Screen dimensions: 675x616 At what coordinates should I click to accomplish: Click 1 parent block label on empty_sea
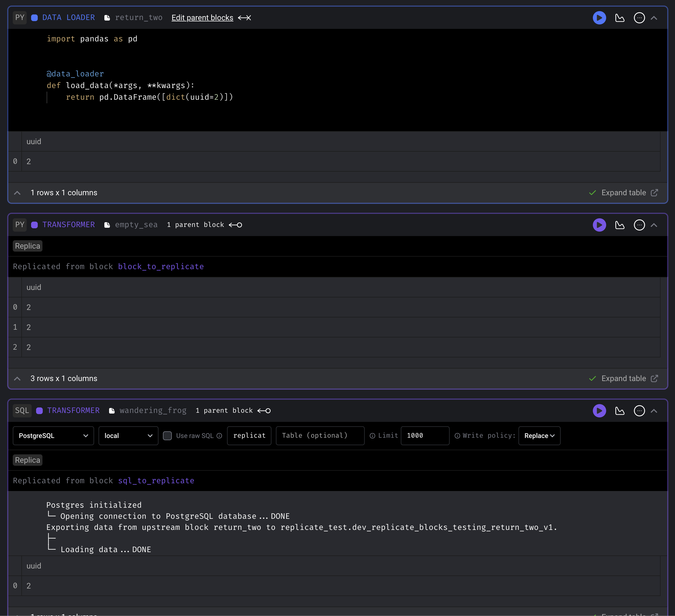(196, 225)
